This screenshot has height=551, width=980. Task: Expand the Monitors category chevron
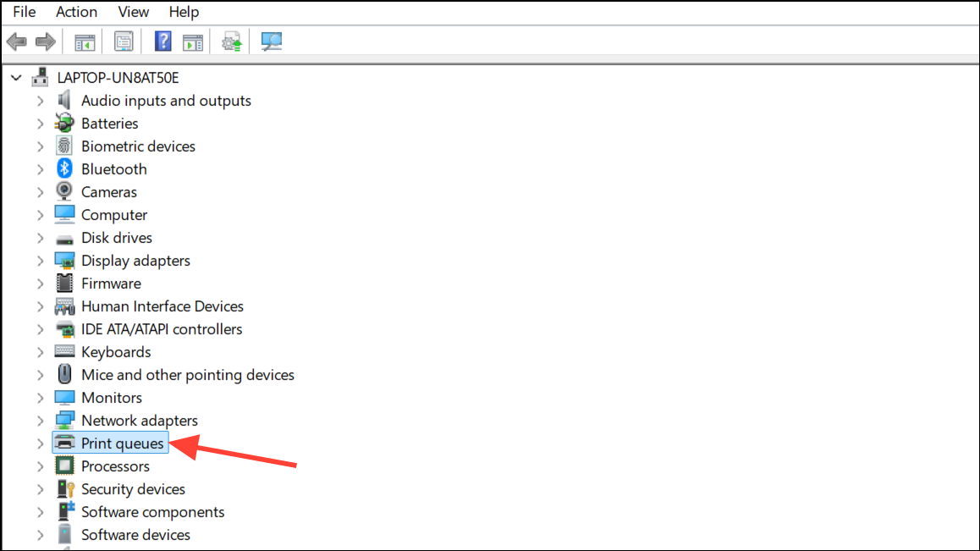point(40,398)
